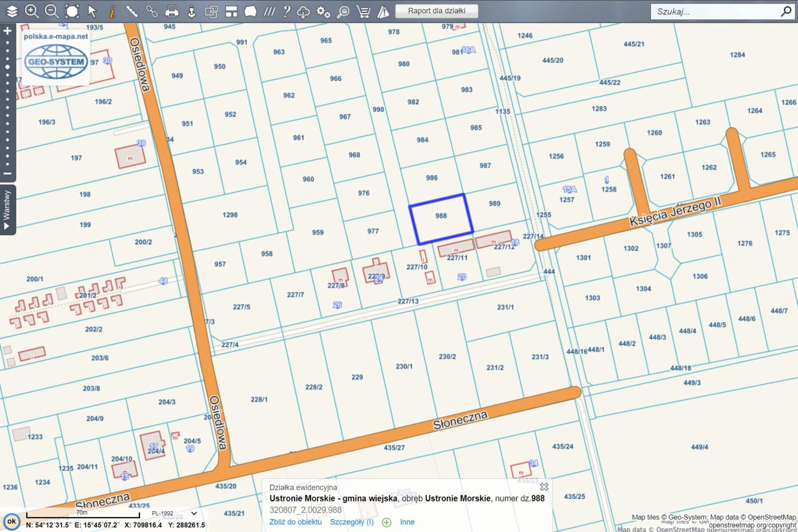
Task: Activate the arrow pointer selection tool
Action: [92, 11]
